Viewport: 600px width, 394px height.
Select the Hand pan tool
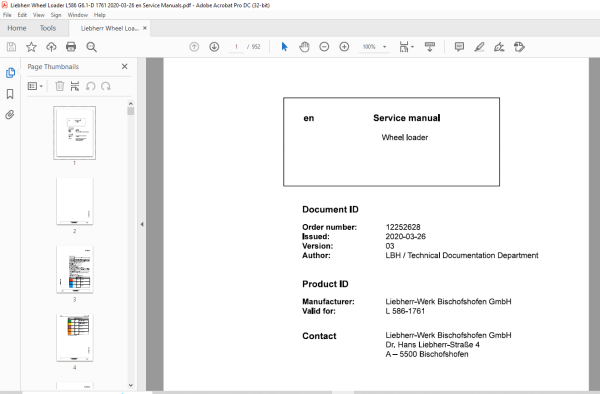click(304, 47)
